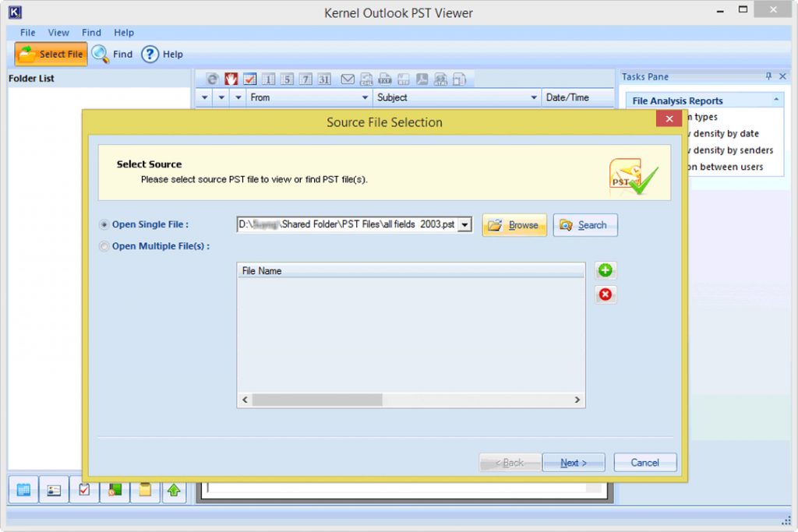Click the RTF export icon
798x532 pixels.
click(x=404, y=79)
